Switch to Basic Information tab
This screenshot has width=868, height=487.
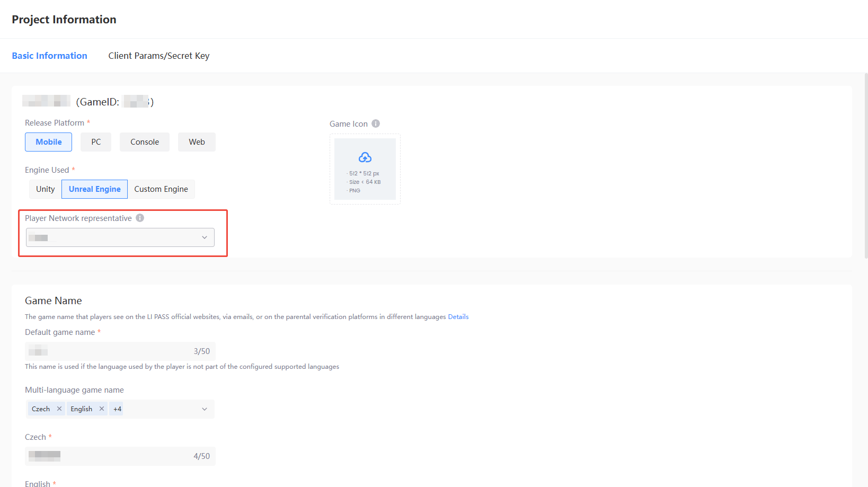coord(49,56)
